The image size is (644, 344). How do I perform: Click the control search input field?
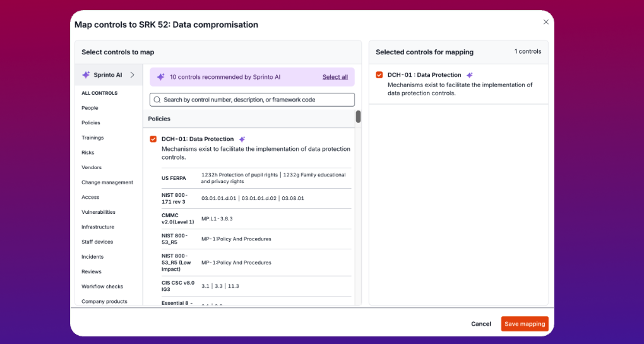click(x=253, y=100)
